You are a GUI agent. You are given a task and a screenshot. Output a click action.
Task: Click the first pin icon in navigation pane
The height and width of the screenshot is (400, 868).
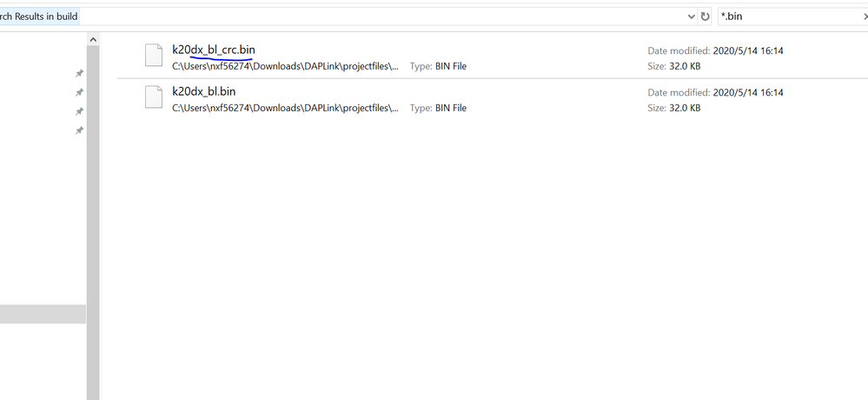[79, 72]
